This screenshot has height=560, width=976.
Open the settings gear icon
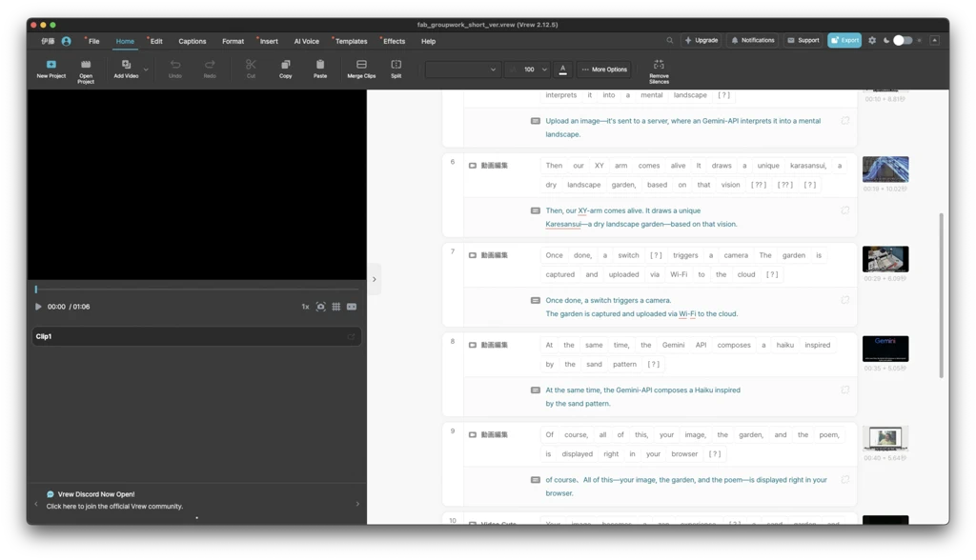click(x=872, y=40)
